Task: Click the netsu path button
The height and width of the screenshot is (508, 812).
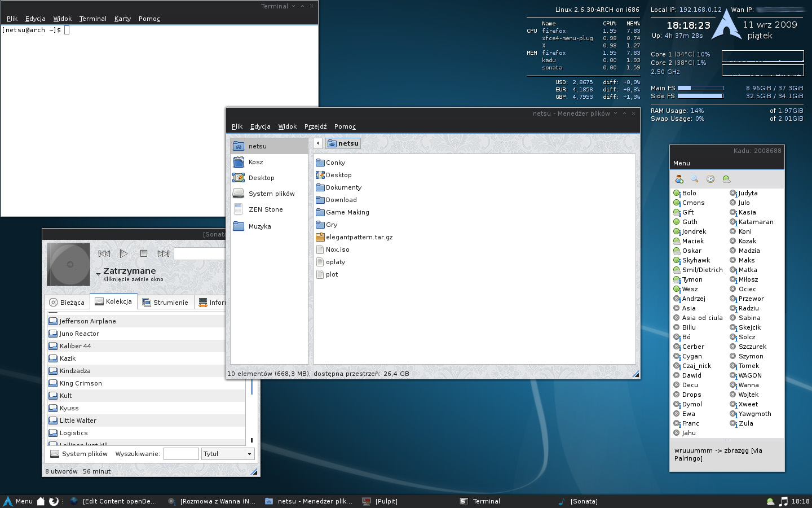Action: [x=343, y=143]
